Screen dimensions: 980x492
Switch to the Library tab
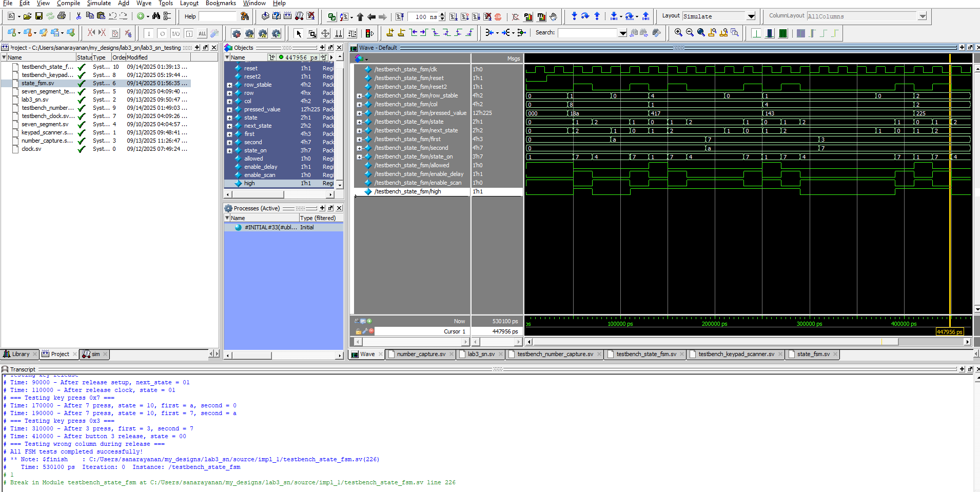click(x=20, y=354)
